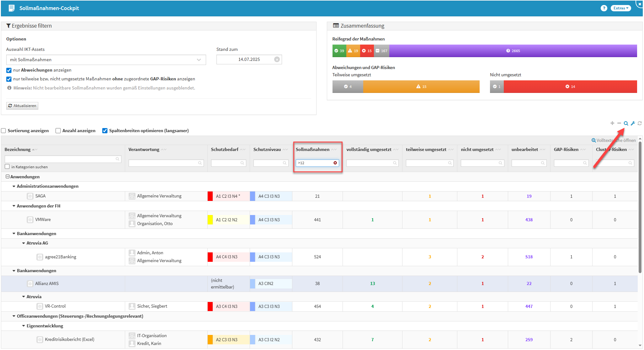Sort by the Schutzbedarf column header
This screenshot has height=350, width=644.
(225, 149)
